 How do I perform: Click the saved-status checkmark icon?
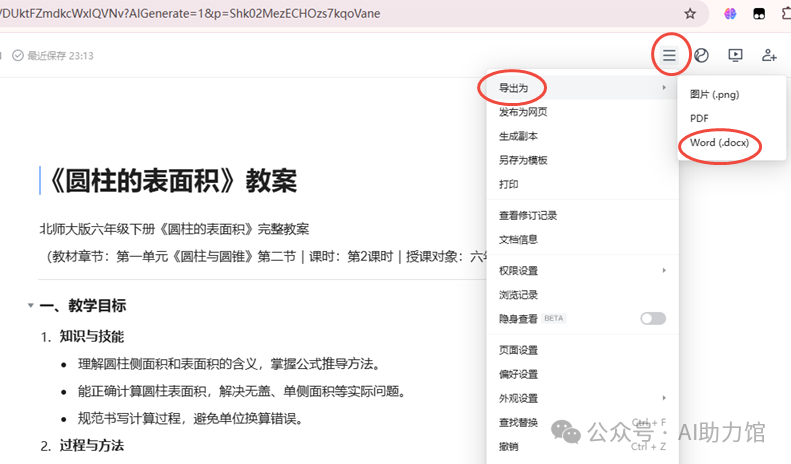[x=18, y=56]
